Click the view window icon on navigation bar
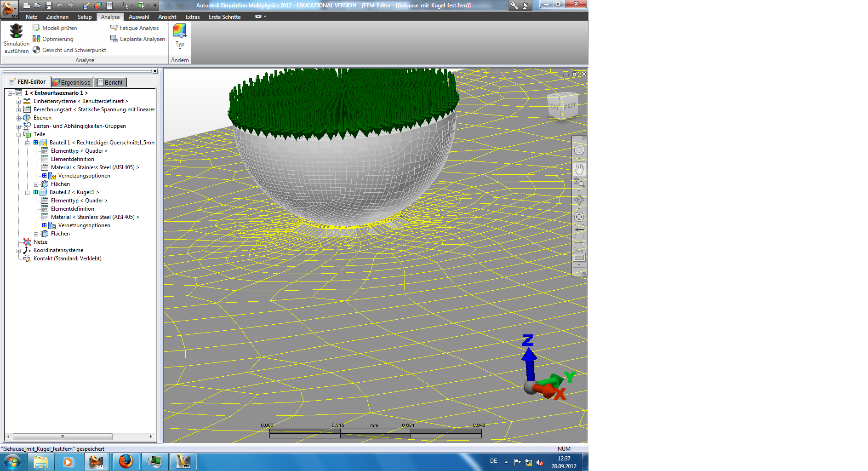868x471 pixels. pyautogui.click(x=579, y=257)
